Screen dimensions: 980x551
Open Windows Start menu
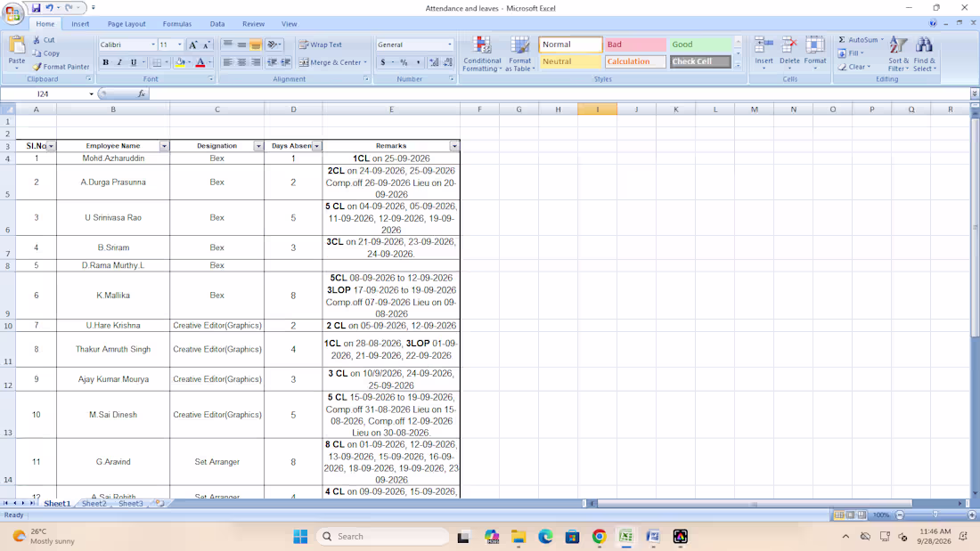(x=300, y=537)
